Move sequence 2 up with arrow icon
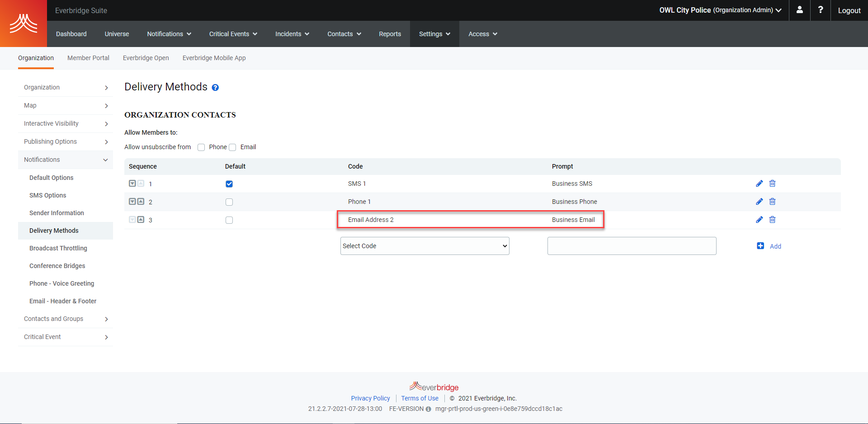 141,202
